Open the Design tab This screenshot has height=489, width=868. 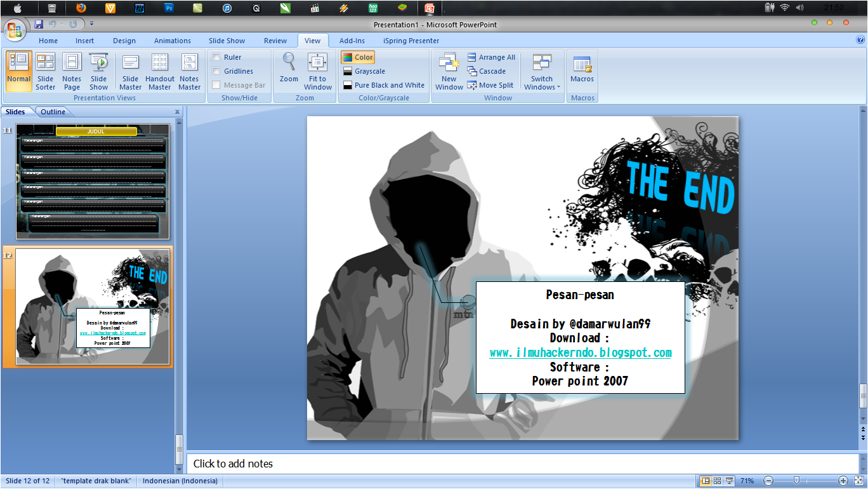coord(124,41)
